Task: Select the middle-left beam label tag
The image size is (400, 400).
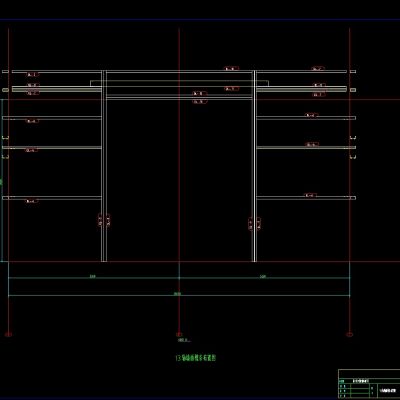Action: [32, 150]
